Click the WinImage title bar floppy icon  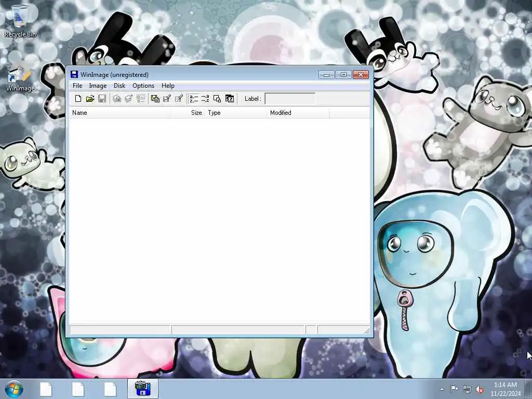tap(74, 74)
